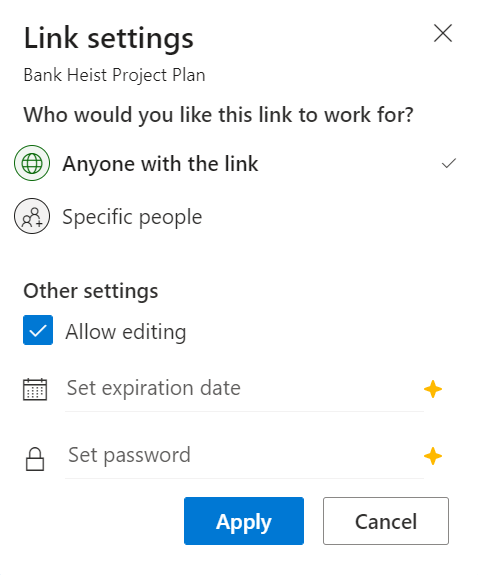Focus the Set expiration date field
Viewport: 478px width, 575px height.
click(x=244, y=389)
